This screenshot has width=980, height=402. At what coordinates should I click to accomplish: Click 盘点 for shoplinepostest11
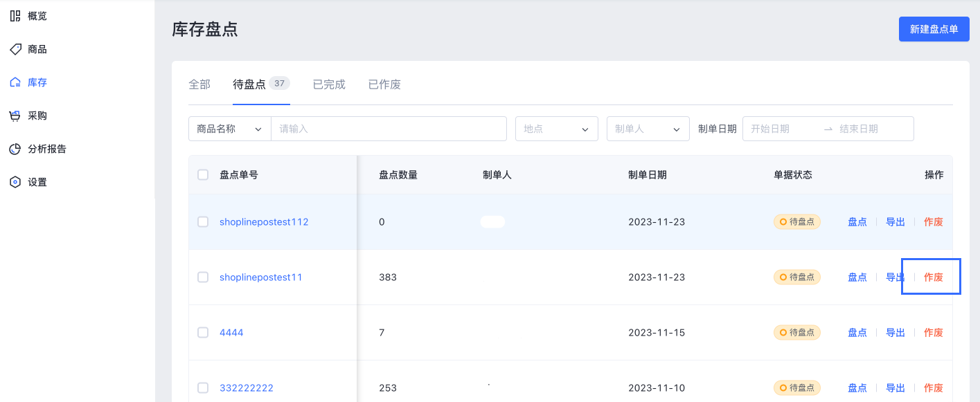tap(857, 277)
